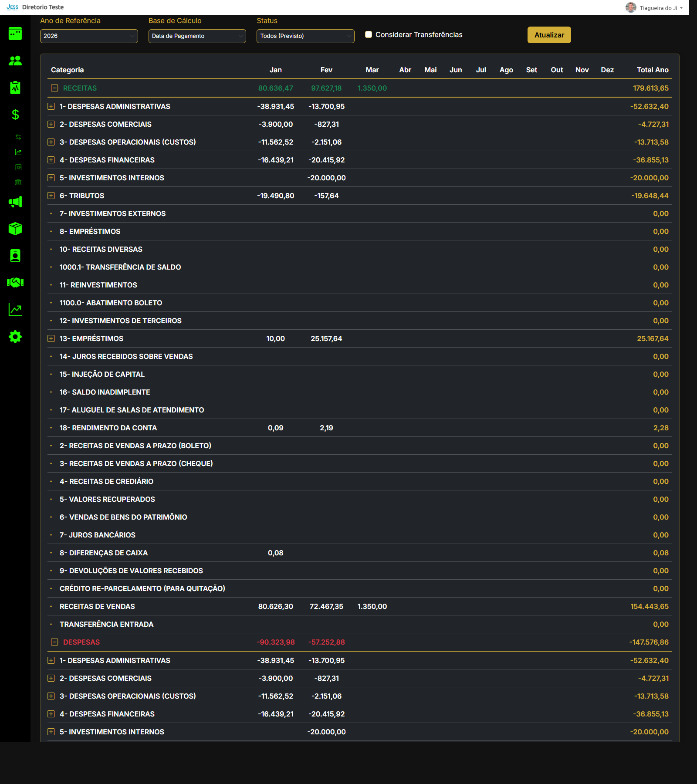697x784 pixels.
Task: Open the calendar icon in sidebar
Action: pos(15,34)
